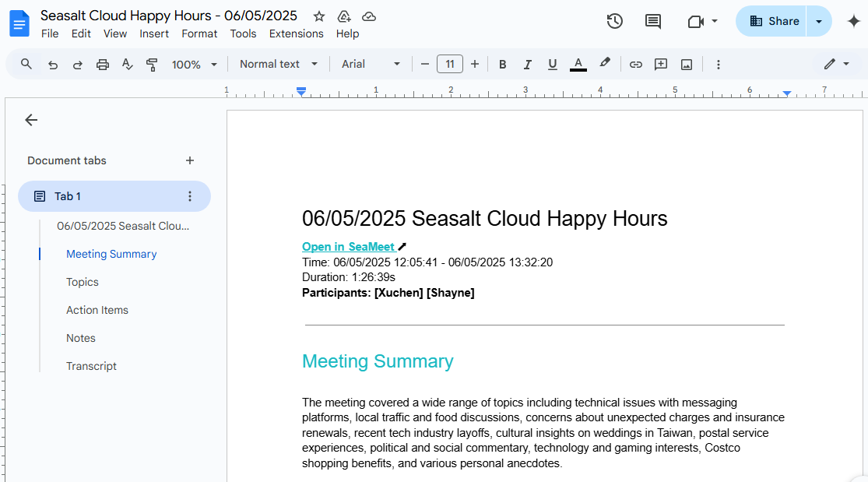The height and width of the screenshot is (482, 868).
Task: Open the text color picker
Action: 578,65
